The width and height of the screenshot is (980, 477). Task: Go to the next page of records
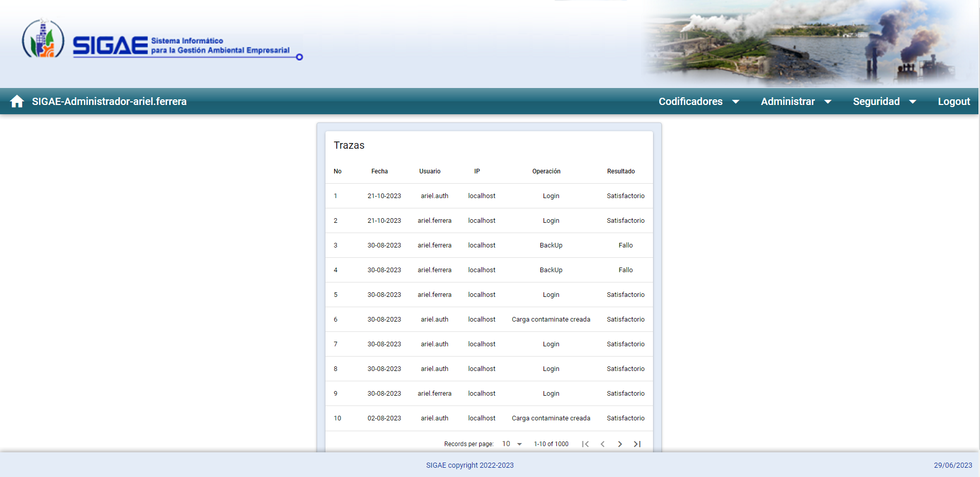click(620, 444)
